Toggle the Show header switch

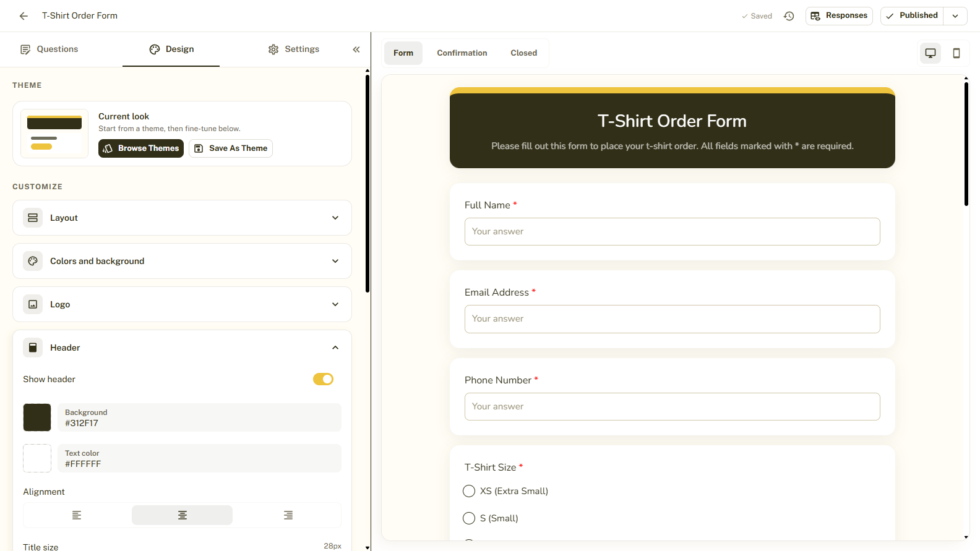click(x=323, y=379)
